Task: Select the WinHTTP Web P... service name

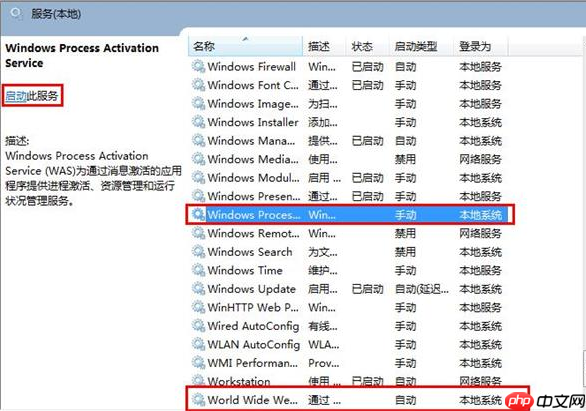Action: [x=253, y=307]
